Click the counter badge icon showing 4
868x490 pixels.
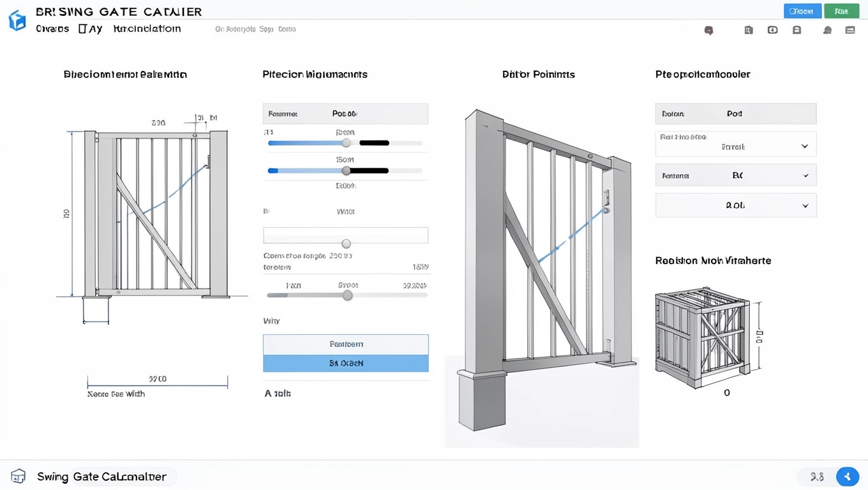(772, 30)
